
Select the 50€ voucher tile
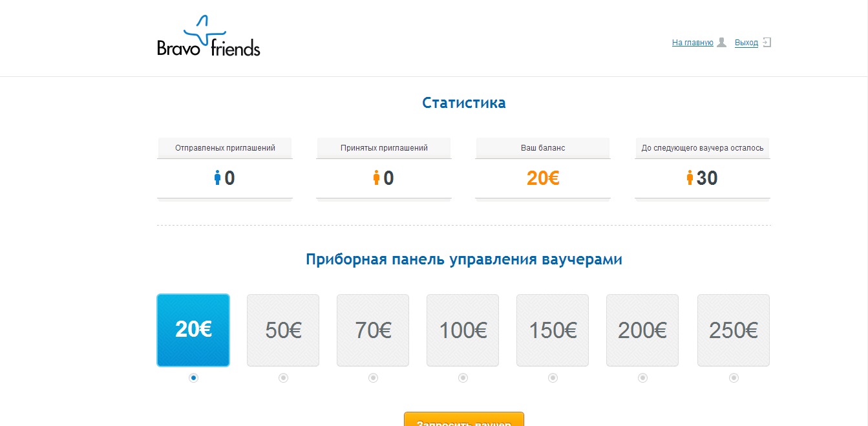[283, 330]
